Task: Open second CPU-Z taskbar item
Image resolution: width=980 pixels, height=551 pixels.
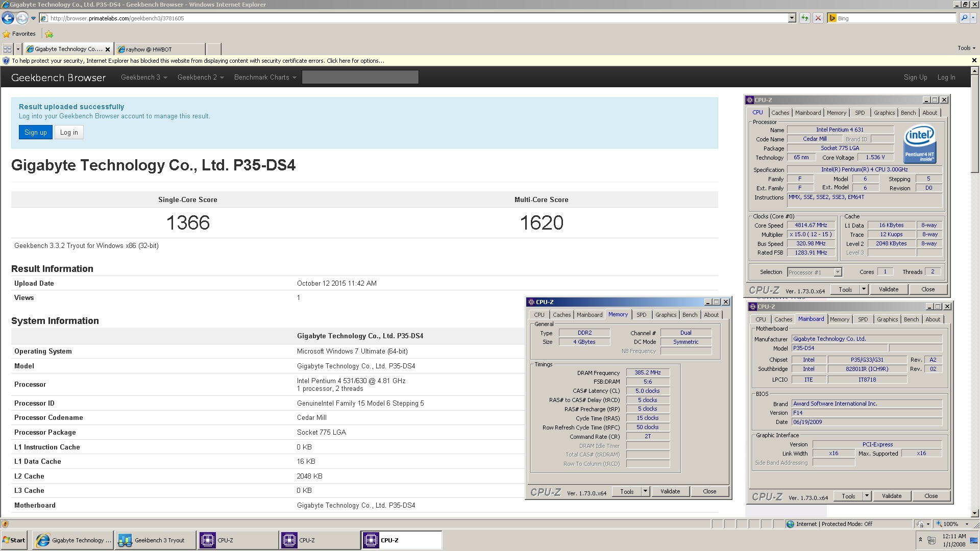Action: (x=320, y=540)
